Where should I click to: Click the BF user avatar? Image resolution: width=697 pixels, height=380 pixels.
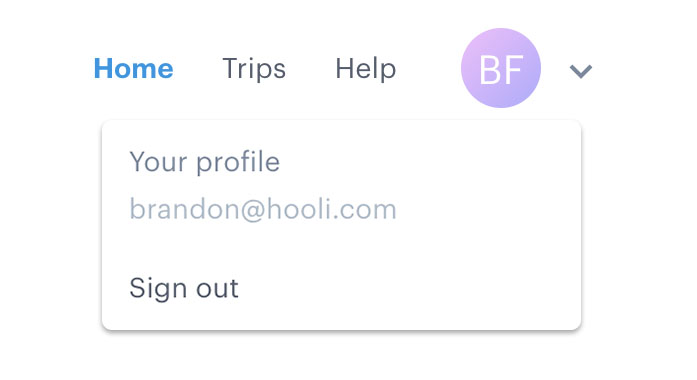501,68
